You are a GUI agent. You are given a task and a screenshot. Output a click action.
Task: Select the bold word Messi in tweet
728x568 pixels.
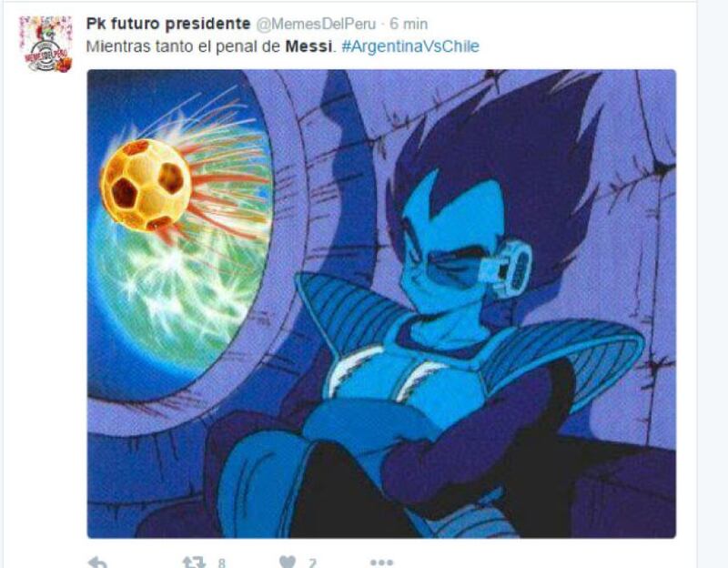[308, 46]
